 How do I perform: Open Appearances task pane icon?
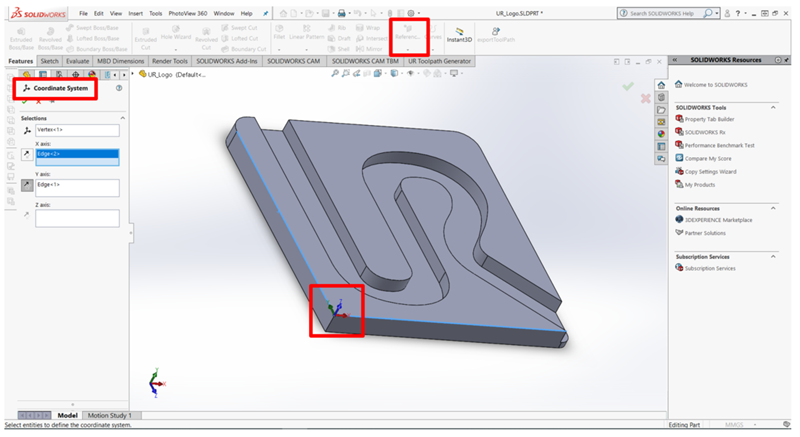(x=661, y=134)
